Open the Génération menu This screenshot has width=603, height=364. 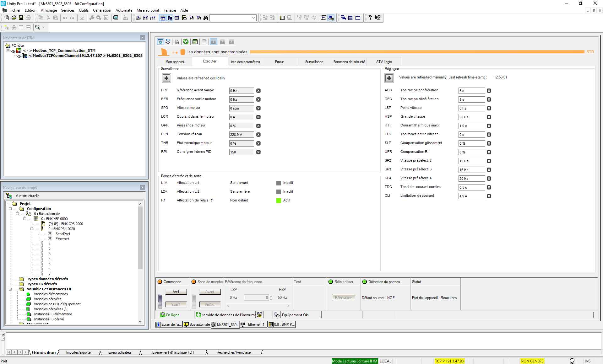coord(102,10)
